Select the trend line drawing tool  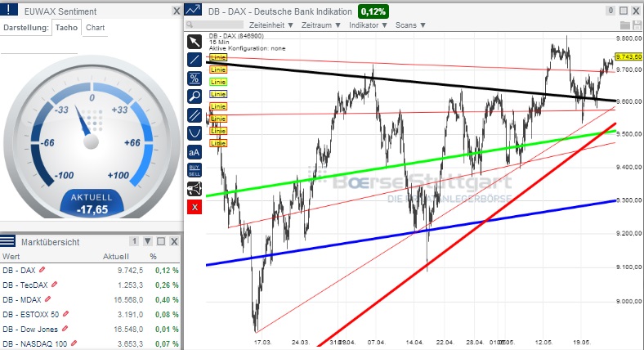pyautogui.click(x=195, y=60)
